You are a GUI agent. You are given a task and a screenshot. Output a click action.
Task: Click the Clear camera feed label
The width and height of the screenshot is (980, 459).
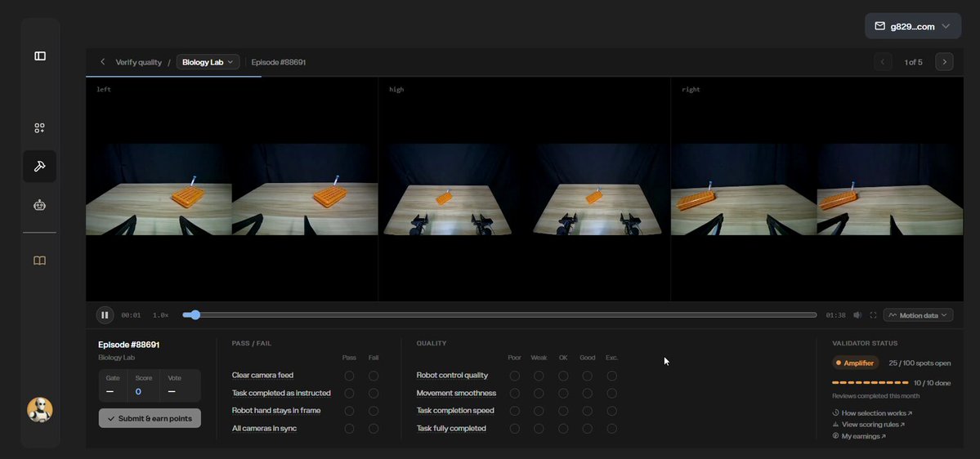[262, 376]
